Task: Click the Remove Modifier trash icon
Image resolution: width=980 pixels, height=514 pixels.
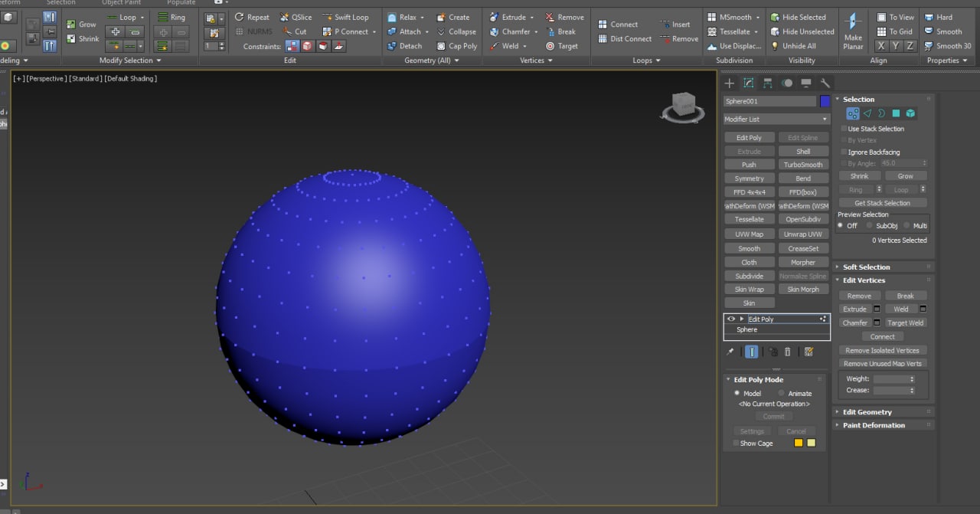Action: [787, 352]
